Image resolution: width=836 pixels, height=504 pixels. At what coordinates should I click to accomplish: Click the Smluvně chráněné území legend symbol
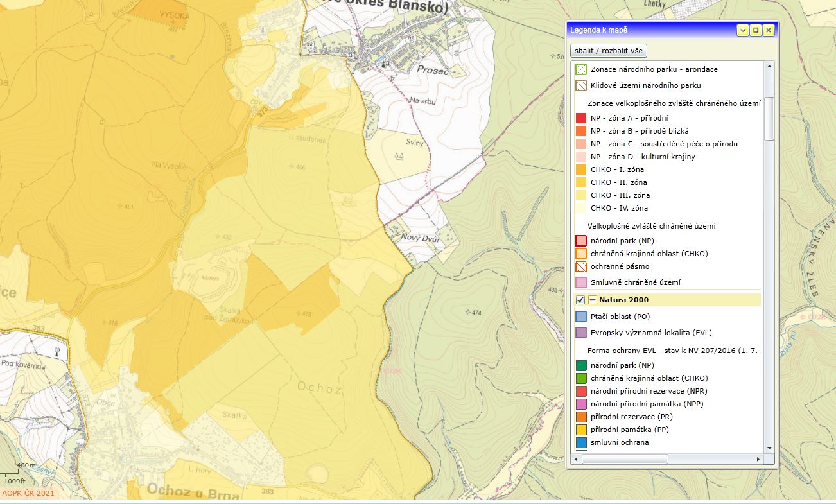tap(581, 282)
